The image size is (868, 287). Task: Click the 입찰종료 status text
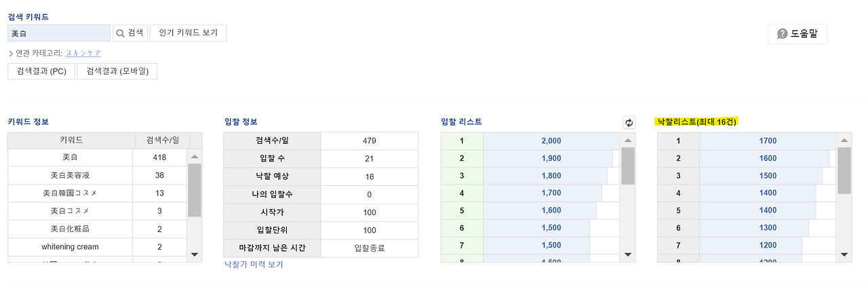370,248
